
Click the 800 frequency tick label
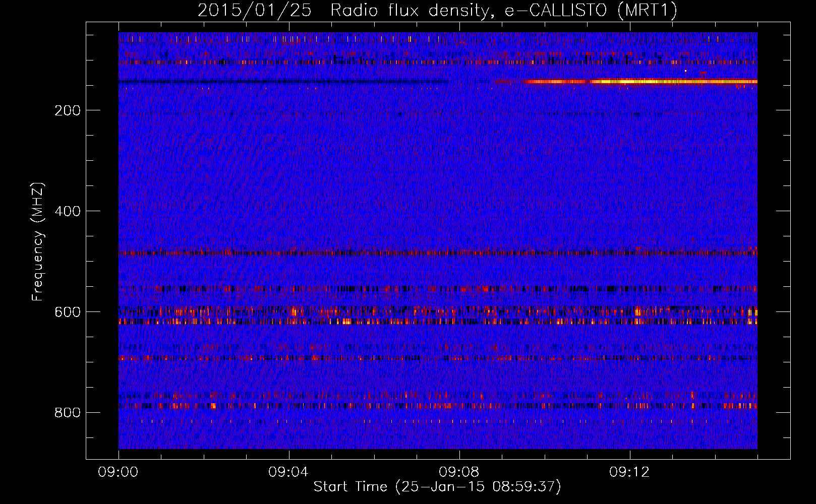[68, 413]
